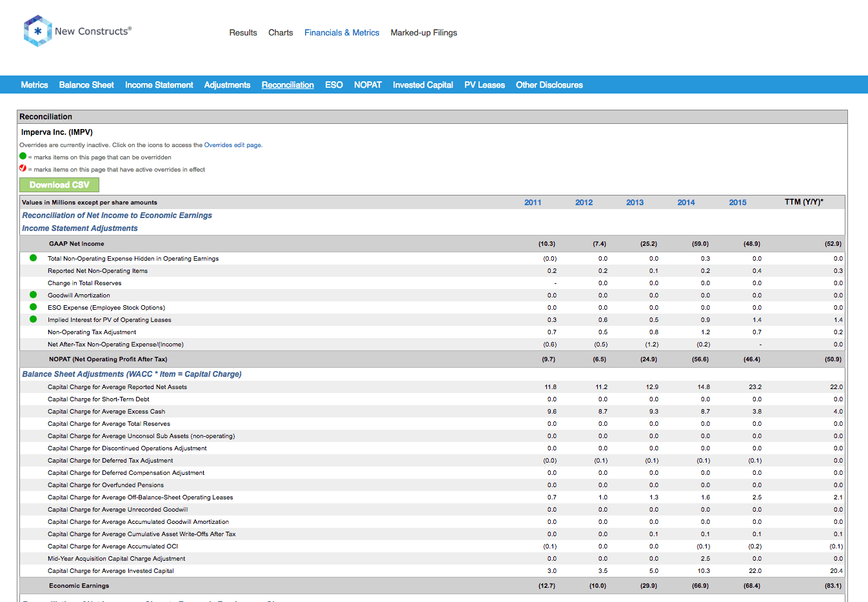Click Mid-Year Acquisition Capital Charge Adjustment label
This screenshot has width=868, height=602.
coord(116,559)
